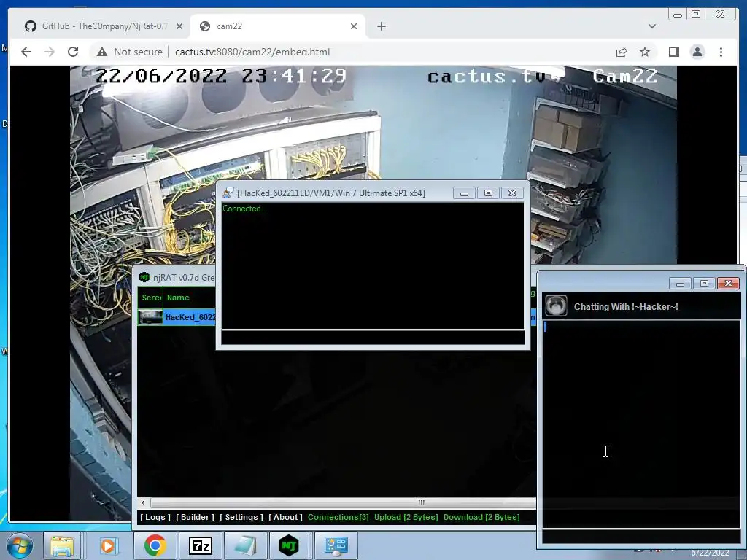Open njRAT Settings
The height and width of the screenshot is (560, 747).
tap(241, 517)
